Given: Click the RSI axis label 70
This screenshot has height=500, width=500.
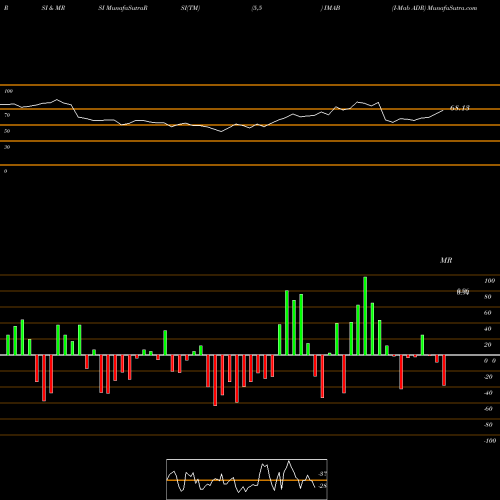Looking at the screenshot, I should point(7,115).
